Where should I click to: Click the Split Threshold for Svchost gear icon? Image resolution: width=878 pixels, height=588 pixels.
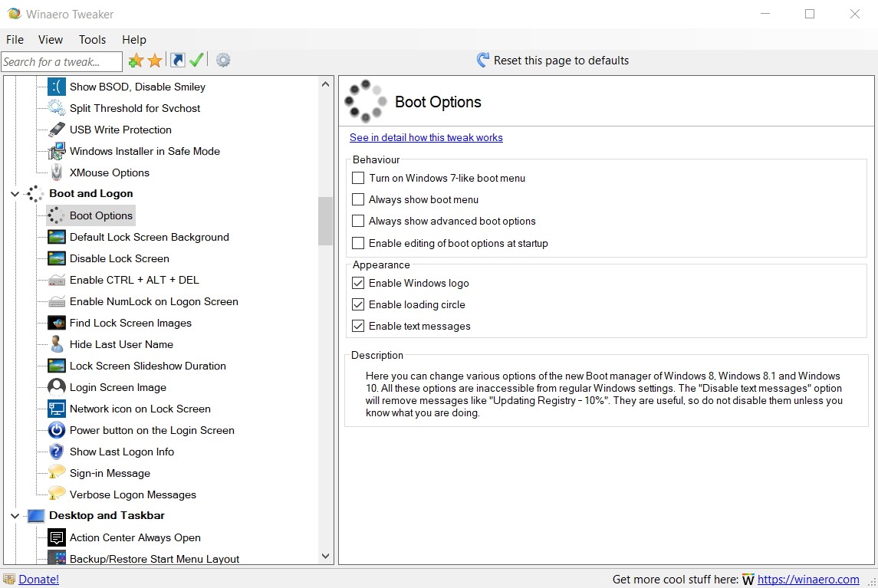coord(57,108)
